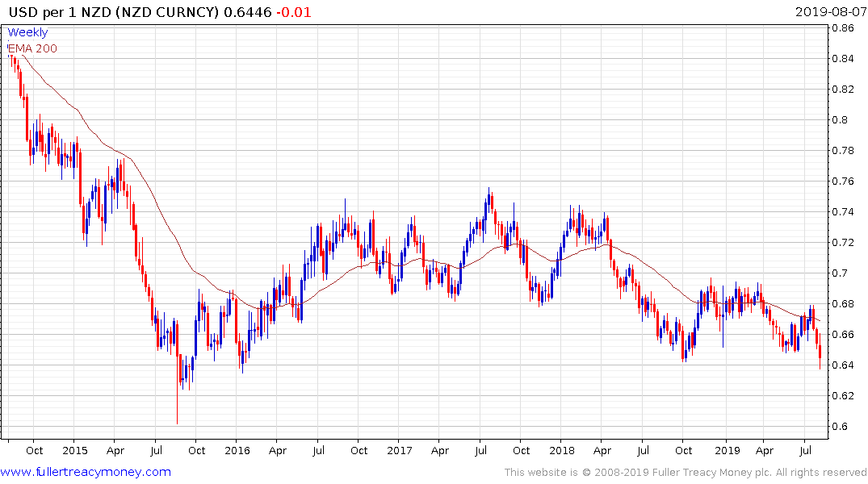The image size is (868, 484).
Task: Click the 2016 x-axis label
Action: 237,450
